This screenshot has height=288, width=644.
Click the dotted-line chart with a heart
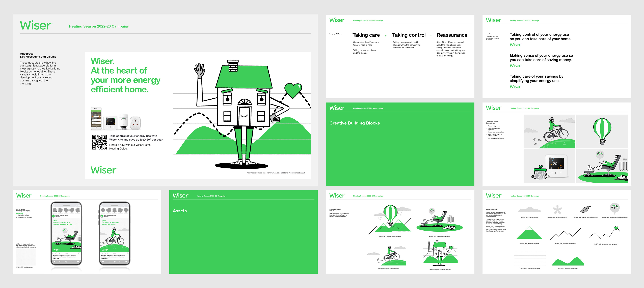[605, 233]
